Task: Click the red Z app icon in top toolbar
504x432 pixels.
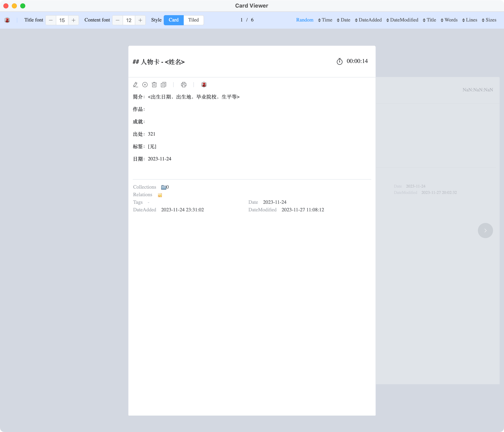Action: (7, 20)
